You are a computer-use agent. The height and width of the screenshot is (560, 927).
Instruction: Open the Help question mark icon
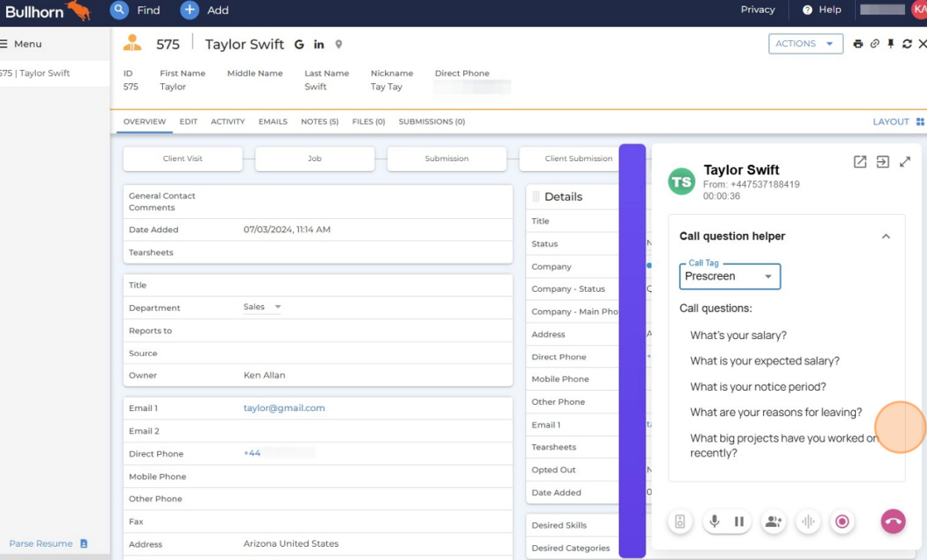coord(807,10)
